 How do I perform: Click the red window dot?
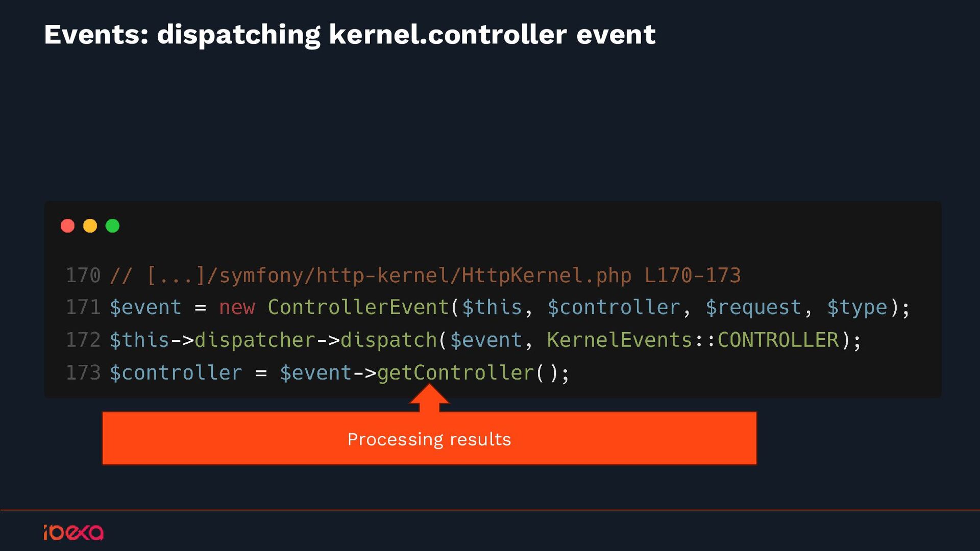[x=67, y=226]
